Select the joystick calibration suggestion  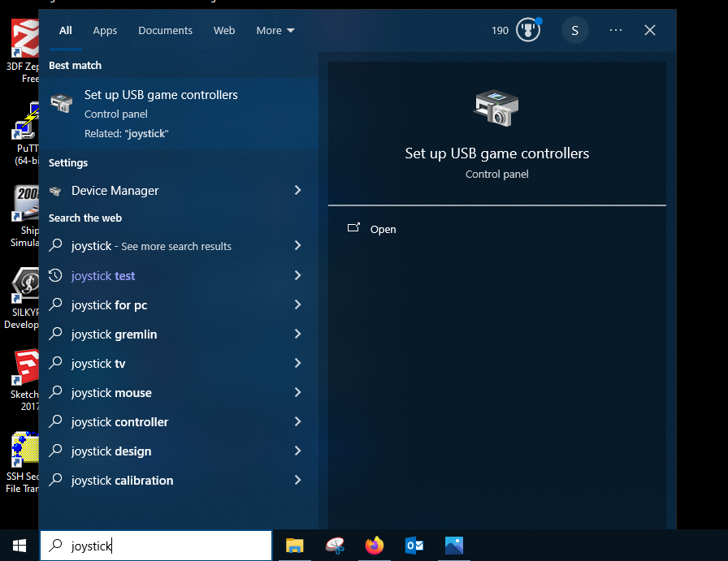[179, 481]
